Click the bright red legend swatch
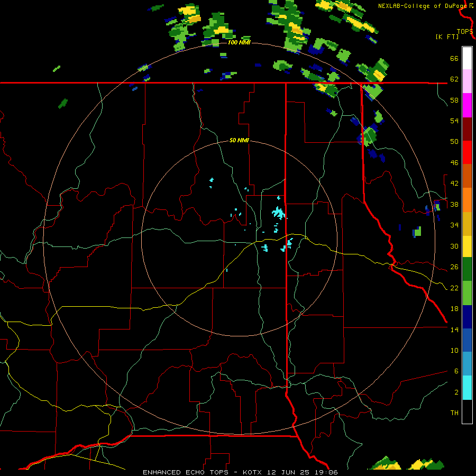Image resolution: width=476 pixels, height=476 pixels. point(467,152)
